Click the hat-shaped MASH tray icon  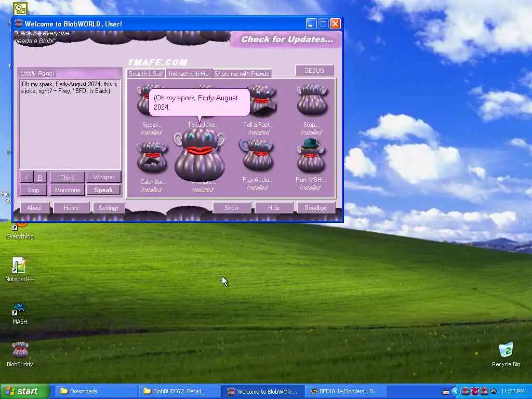pos(494,392)
